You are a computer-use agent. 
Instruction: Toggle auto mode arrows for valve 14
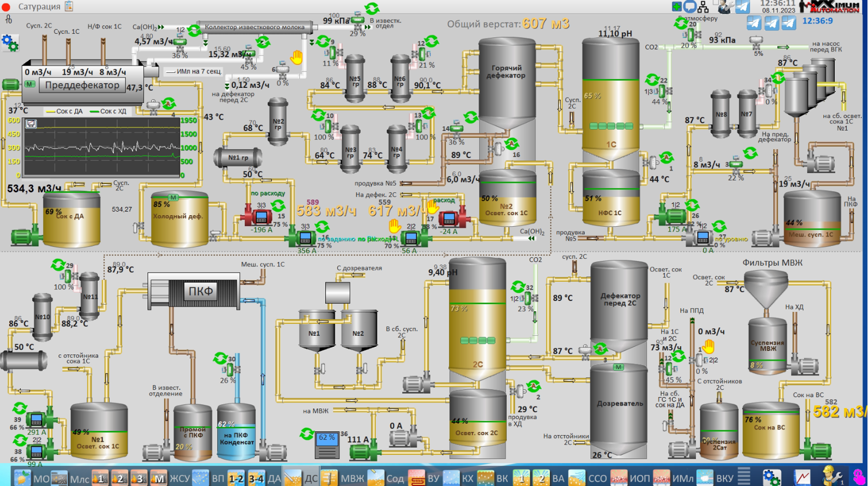(471, 117)
